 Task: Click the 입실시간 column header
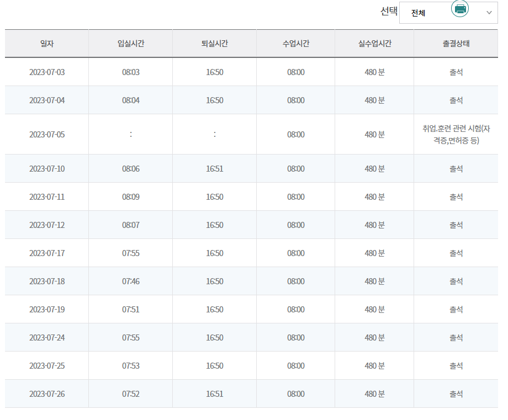(130, 44)
